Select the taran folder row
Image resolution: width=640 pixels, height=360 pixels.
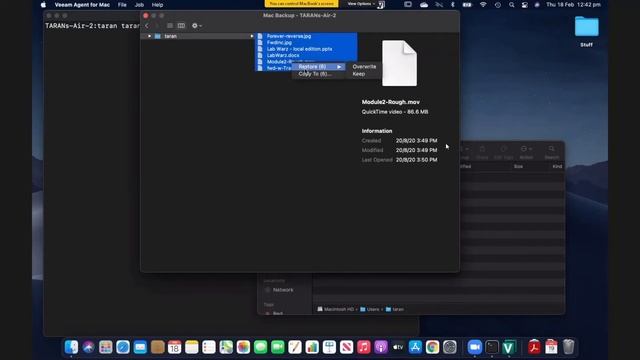click(x=198, y=36)
